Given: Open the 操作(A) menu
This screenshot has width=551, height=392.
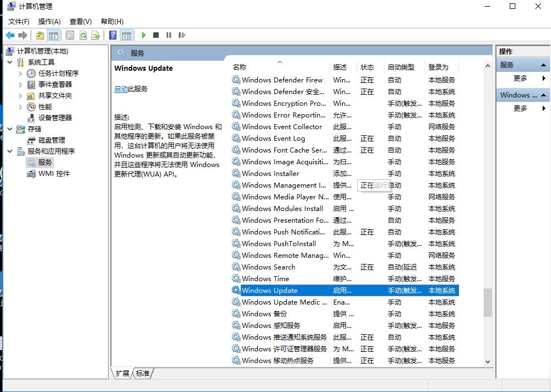Looking at the screenshot, I should (x=49, y=21).
